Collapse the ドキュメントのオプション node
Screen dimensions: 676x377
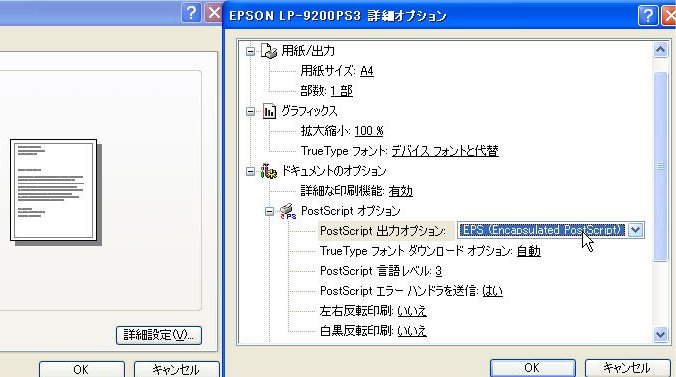point(250,171)
